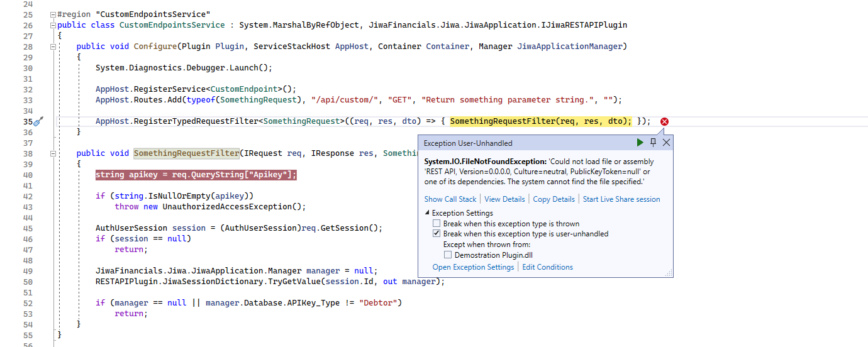Click the Edit Conditions link

(x=547, y=267)
